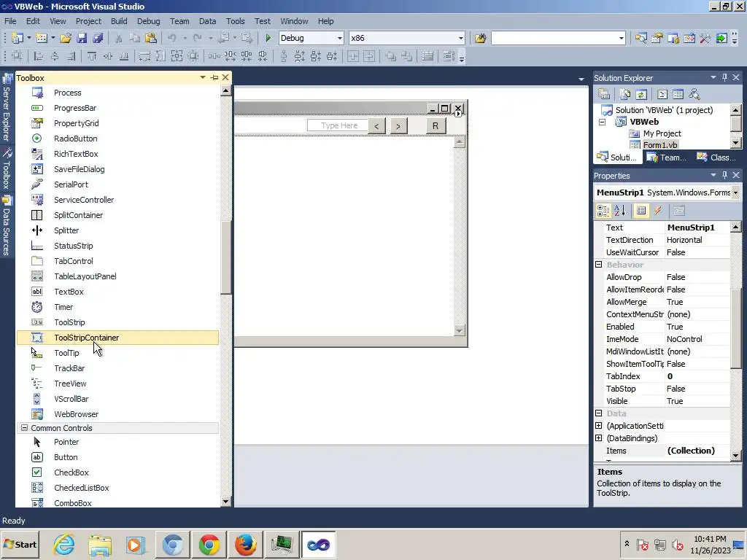
Task: Save the current file using toolbar icon
Action: (x=82, y=38)
